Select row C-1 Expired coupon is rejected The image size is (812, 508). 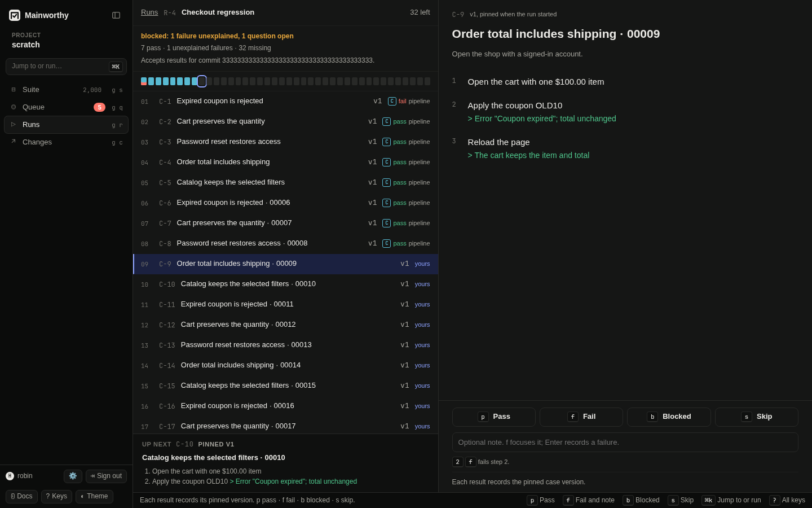[x=285, y=102]
